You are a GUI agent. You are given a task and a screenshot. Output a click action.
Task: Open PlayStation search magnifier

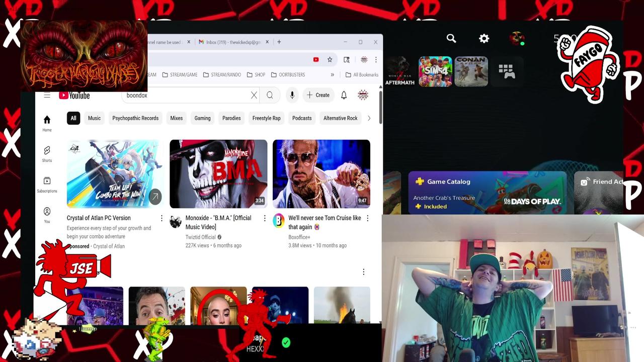[x=451, y=38]
